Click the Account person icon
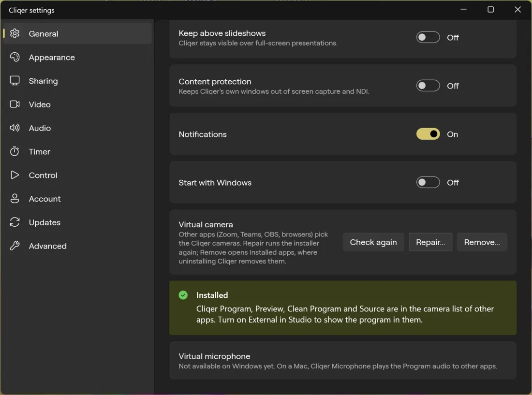 tap(15, 198)
